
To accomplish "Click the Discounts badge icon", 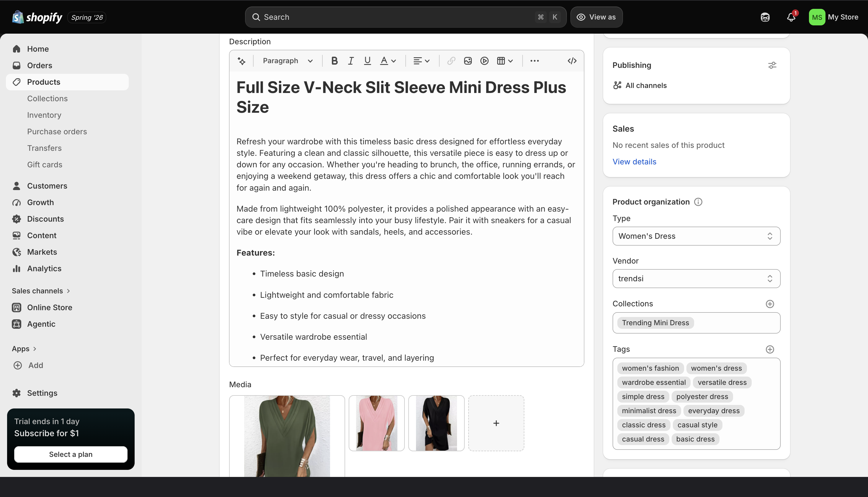I will (17, 219).
